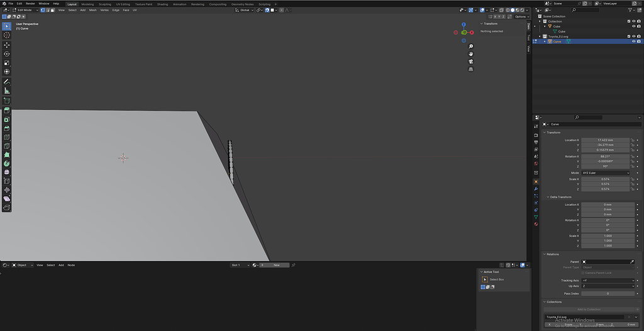Open the Edit Mode dropdown
The image size is (644, 331).
point(25,10)
